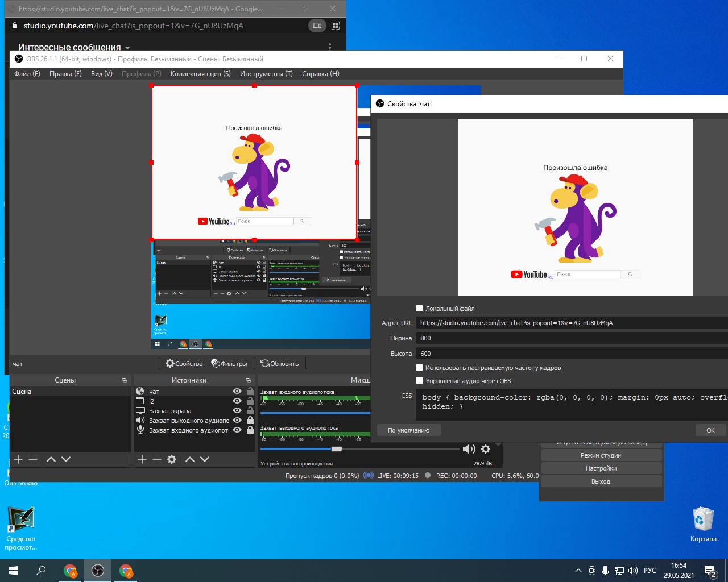
Task: Open source properties via the Источники gear icon
Action: pos(172,459)
